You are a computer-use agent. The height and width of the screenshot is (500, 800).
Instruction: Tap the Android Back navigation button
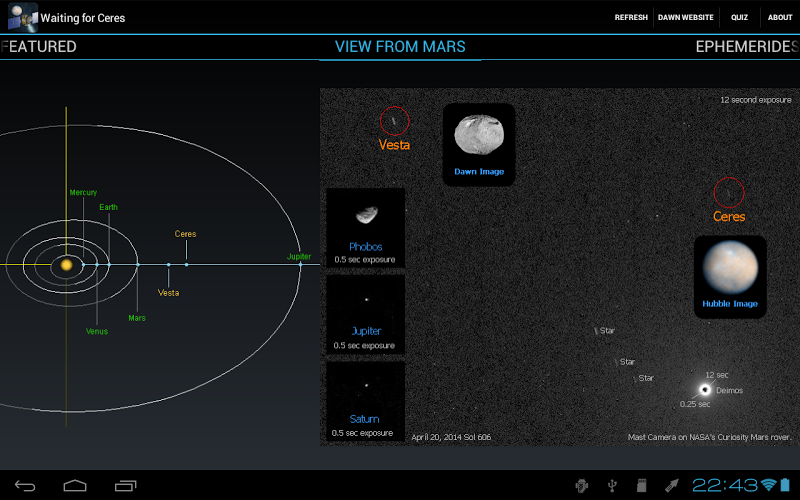(x=25, y=486)
